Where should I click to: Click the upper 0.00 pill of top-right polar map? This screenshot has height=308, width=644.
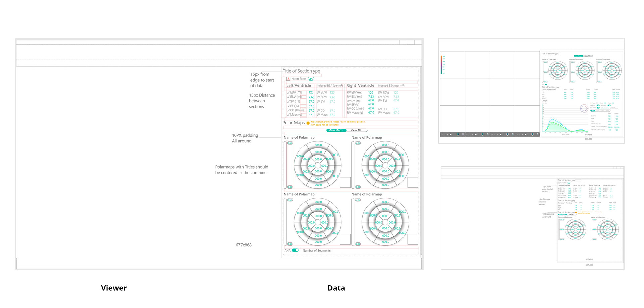coord(358,143)
